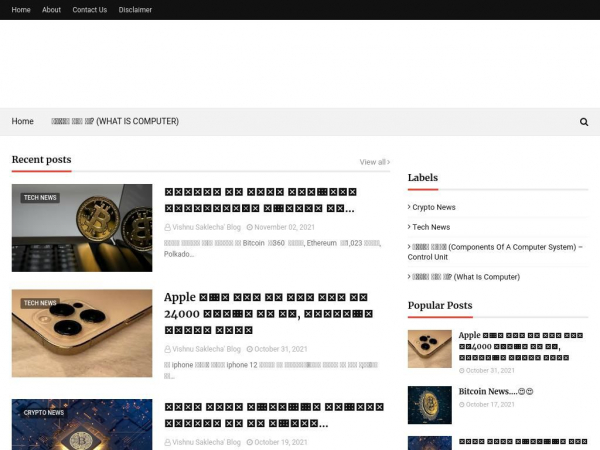Open the Tech News label
Viewport: 600px width, 450px height.
pyautogui.click(x=431, y=227)
